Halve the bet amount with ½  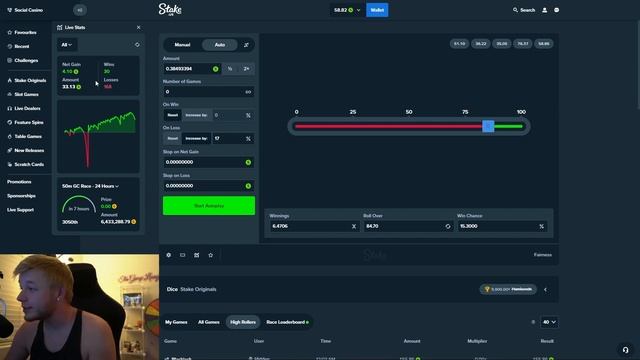point(230,69)
